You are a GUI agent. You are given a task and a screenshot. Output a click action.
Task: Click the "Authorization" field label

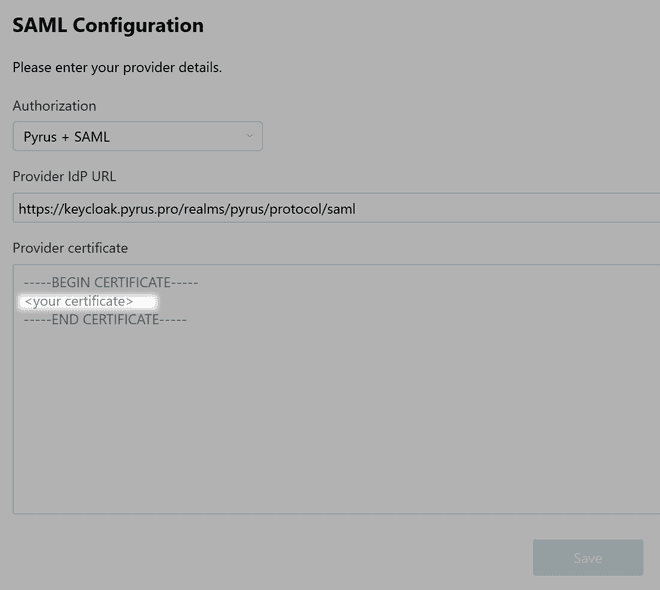coord(54,106)
